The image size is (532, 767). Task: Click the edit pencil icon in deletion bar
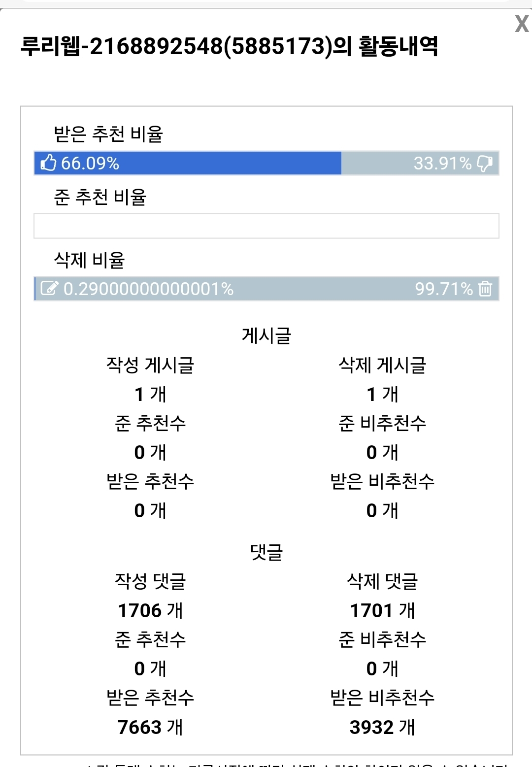(x=49, y=288)
